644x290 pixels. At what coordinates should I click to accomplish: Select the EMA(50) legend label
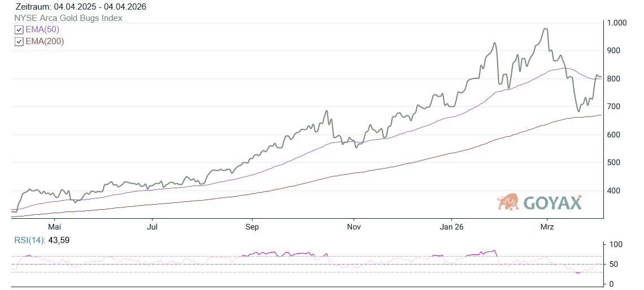pyautogui.click(x=42, y=29)
